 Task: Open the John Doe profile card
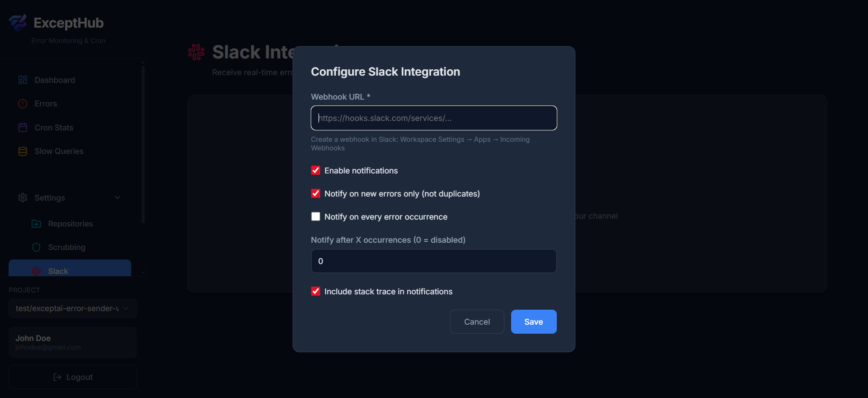73,342
